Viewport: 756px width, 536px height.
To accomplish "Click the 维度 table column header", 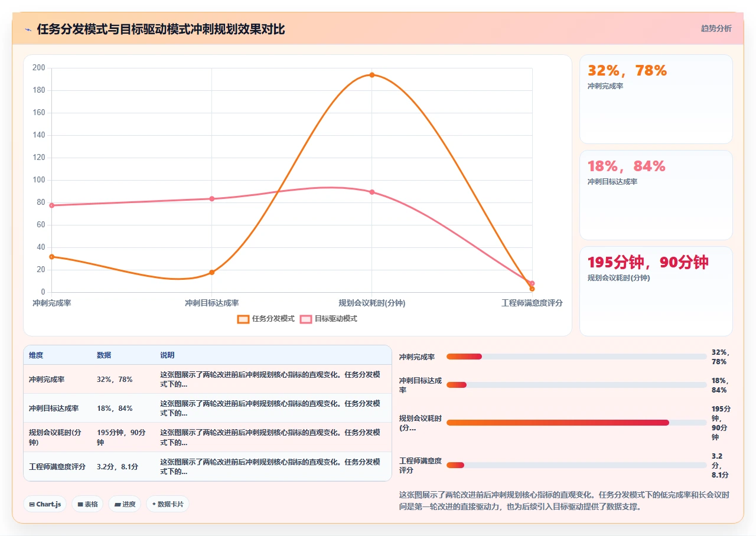I will click(x=36, y=355).
